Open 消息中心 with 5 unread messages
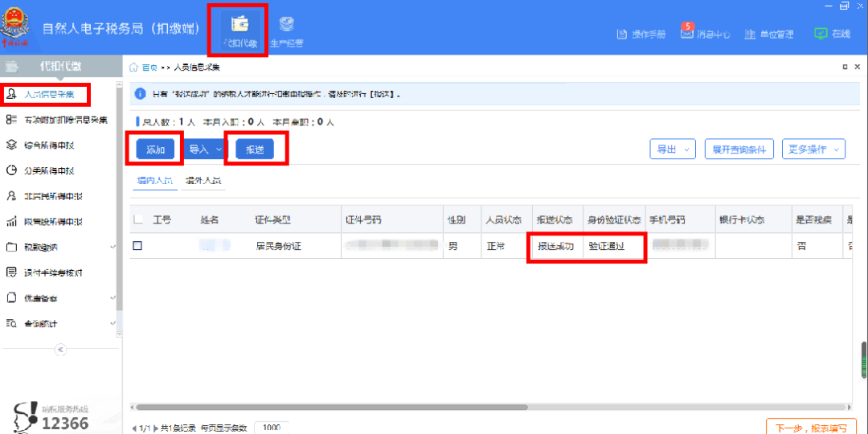The image size is (868, 434). coord(706,34)
